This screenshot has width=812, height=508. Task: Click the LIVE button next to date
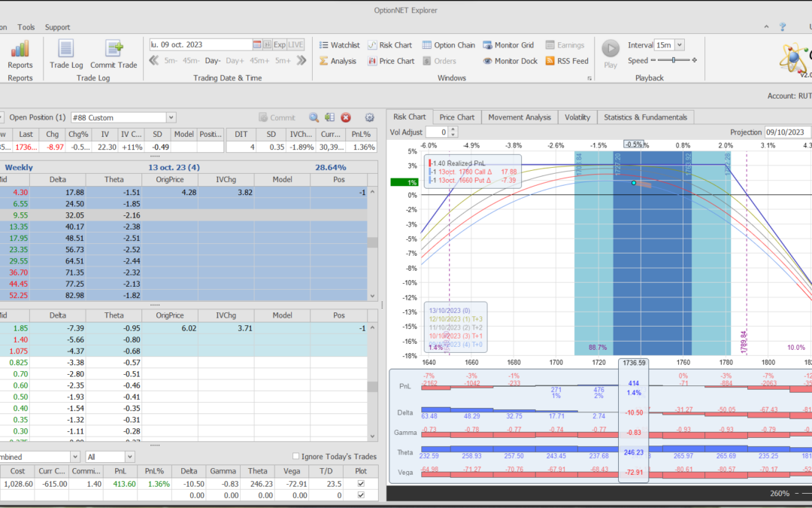(x=295, y=45)
